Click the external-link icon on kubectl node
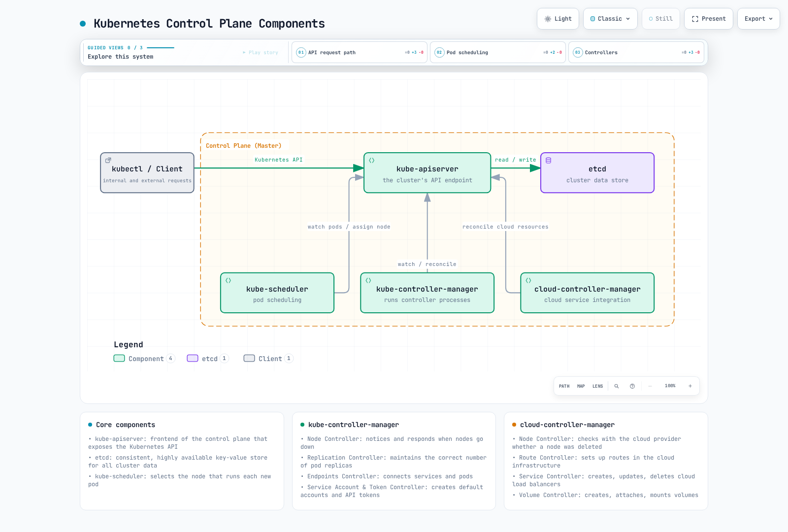This screenshot has height=532, width=788. coord(108,160)
